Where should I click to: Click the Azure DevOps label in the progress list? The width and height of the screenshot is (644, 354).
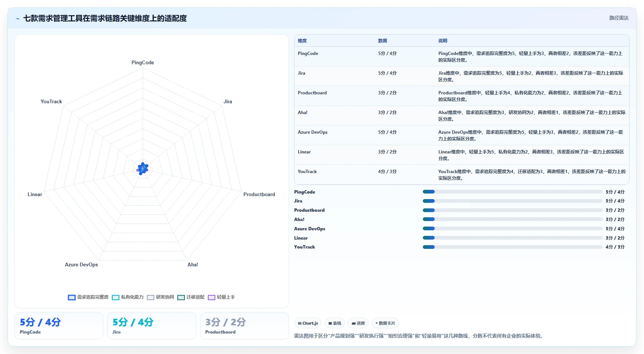pos(310,229)
